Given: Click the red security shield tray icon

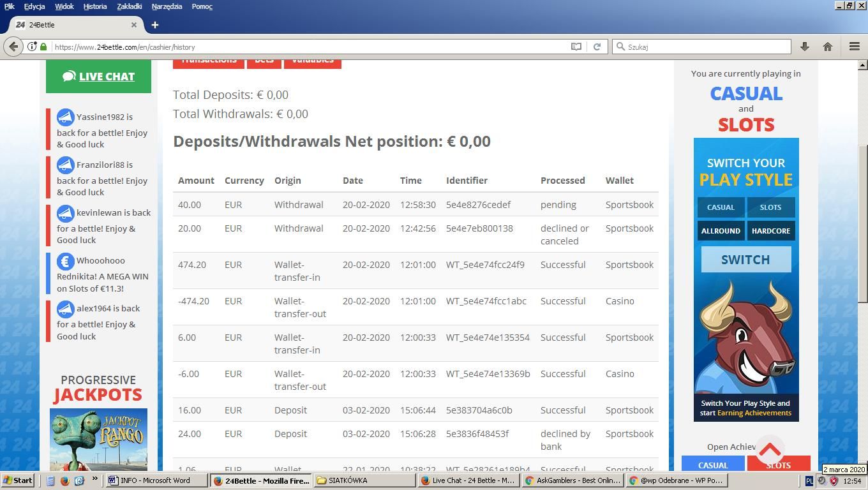Looking at the screenshot, I should click(x=834, y=480).
